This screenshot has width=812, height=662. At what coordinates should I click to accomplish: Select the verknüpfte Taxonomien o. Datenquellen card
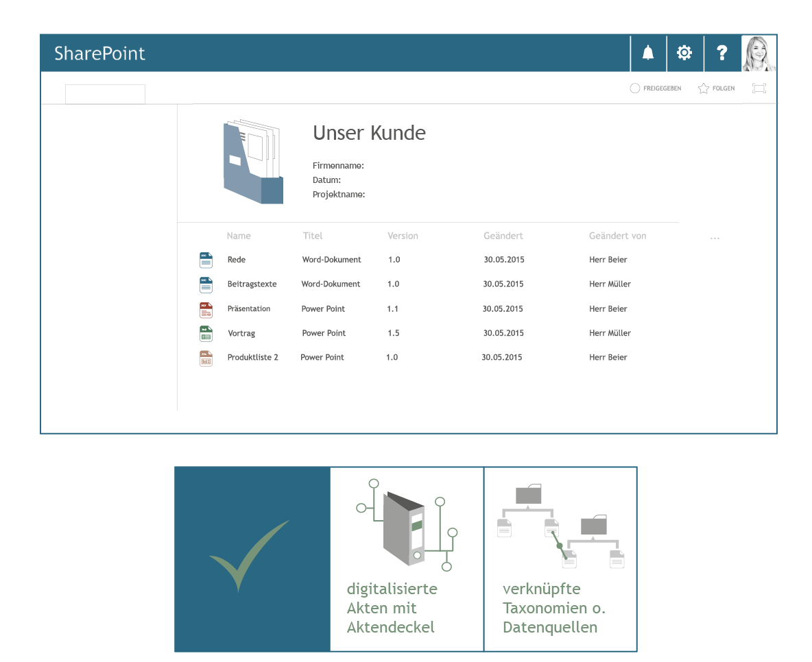pos(560,559)
